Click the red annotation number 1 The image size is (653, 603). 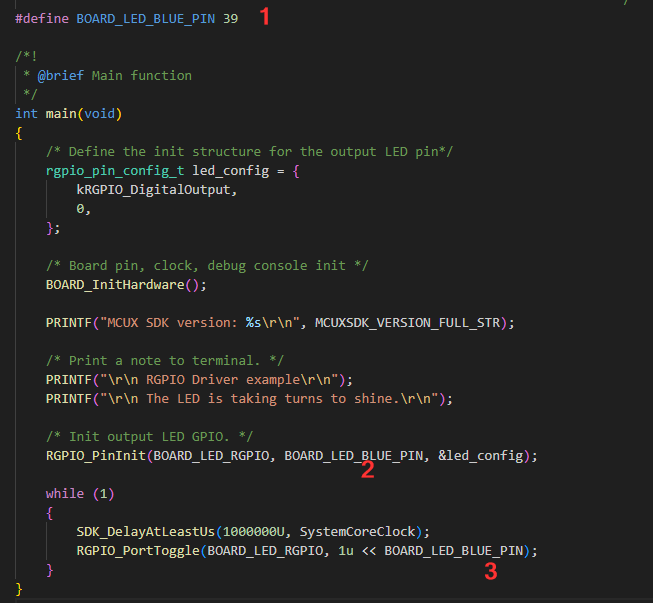point(264,17)
